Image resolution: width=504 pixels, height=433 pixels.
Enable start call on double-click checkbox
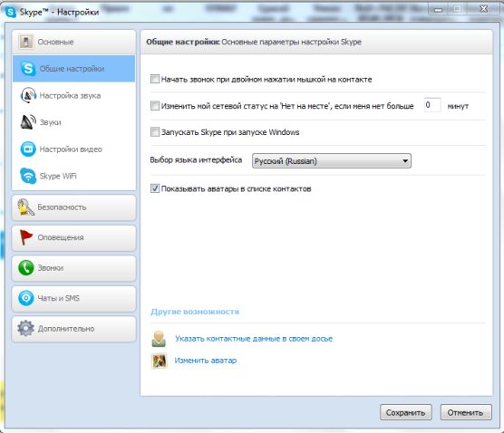click(155, 79)
